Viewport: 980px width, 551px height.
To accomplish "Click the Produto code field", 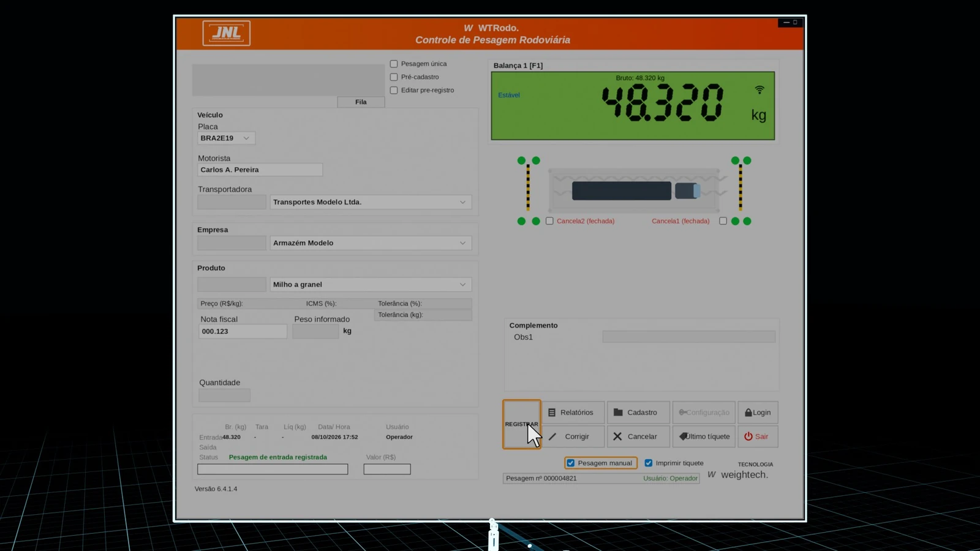I will [232, 285].
